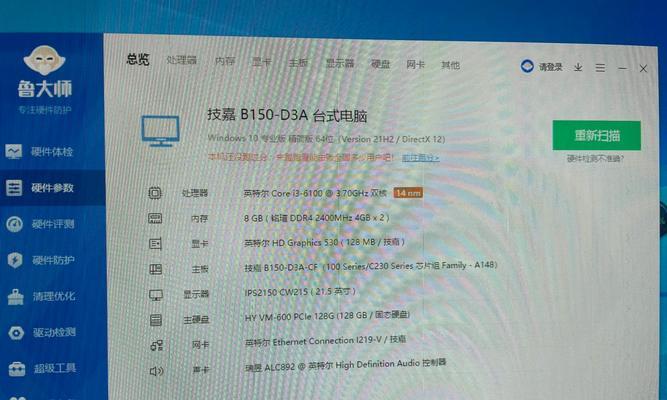Click Ethernet Connection I219-V text
667x400 pixels.
pos(325,341)
